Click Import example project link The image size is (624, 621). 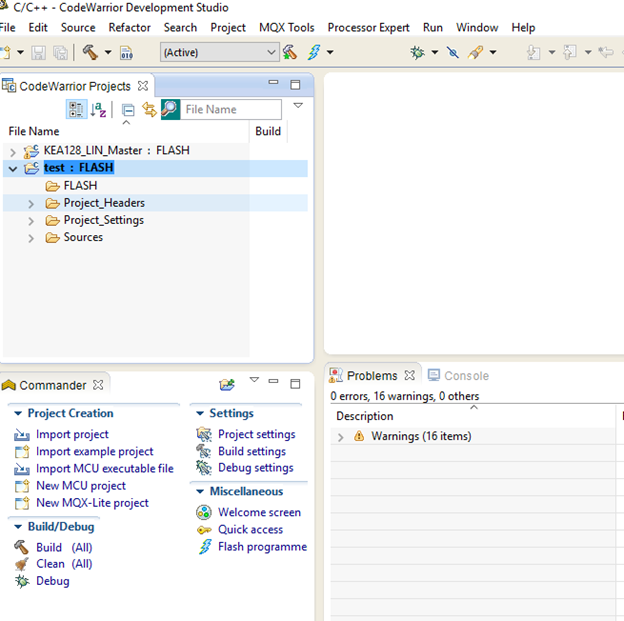coord(94,451)
